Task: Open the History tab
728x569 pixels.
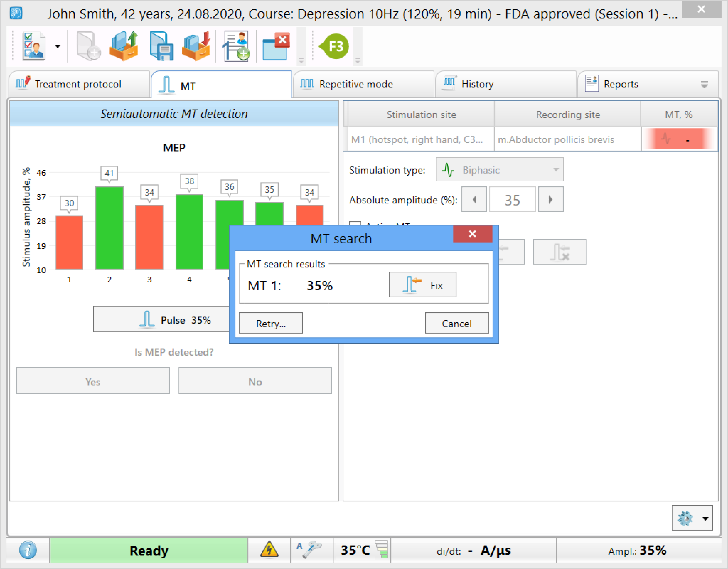Action: 506,84
